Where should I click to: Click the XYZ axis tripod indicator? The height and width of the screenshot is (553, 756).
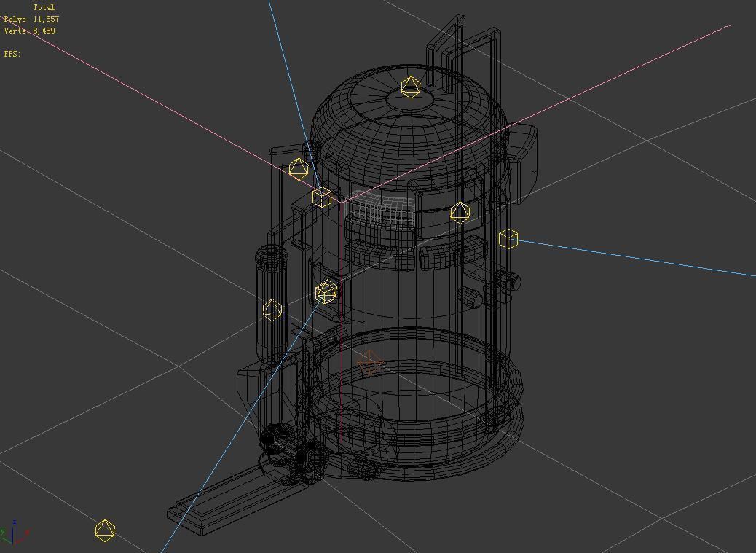coord(15,532)
